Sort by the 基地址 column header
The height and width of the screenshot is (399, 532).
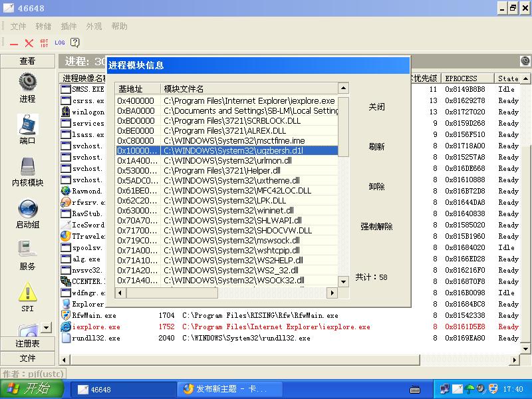(138, 89)
